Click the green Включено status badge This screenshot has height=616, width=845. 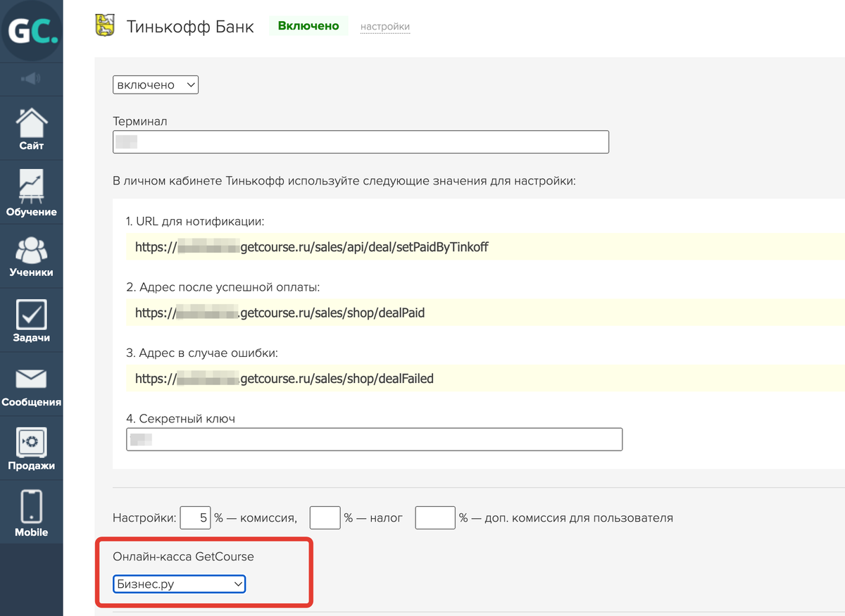(x=308, y=26)
